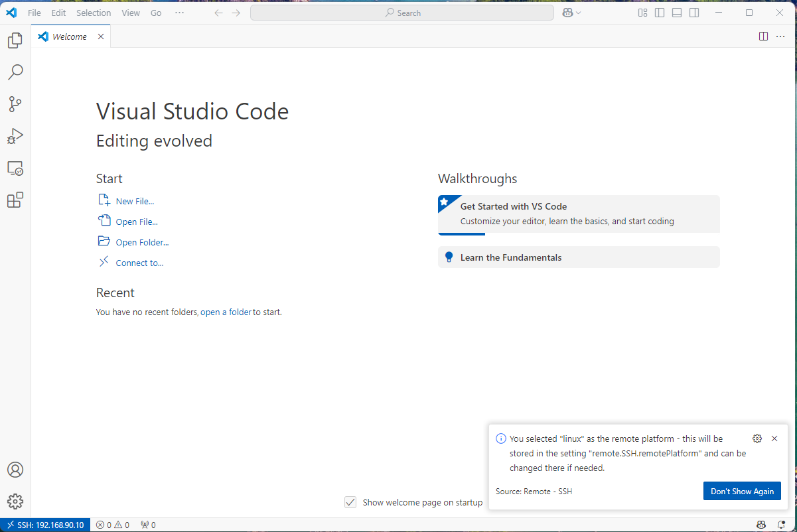Expand the overflow menu ellipsis in menu bar
The height and width of the screenshot is (532, 797).
click(x=179, y=13)
